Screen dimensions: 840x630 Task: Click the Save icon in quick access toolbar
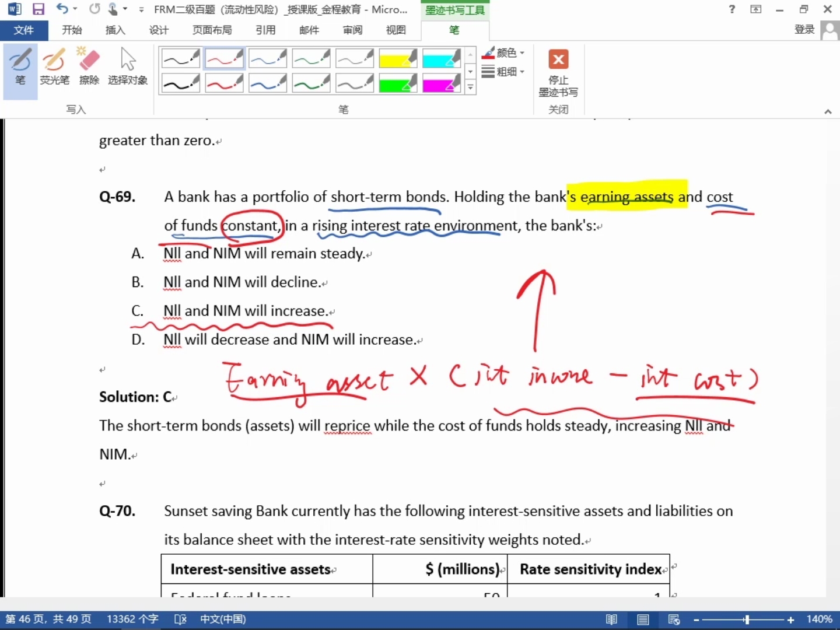pyautogui.click(x=38, y=9)
